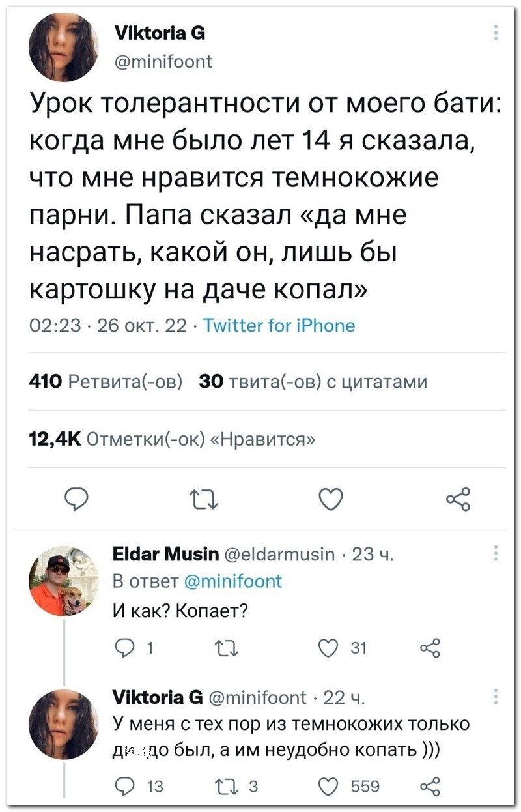The width and height of the screenshot is (521, 812).
Task: Open Eldar Musin's profile picture
Action: point(63,580)
